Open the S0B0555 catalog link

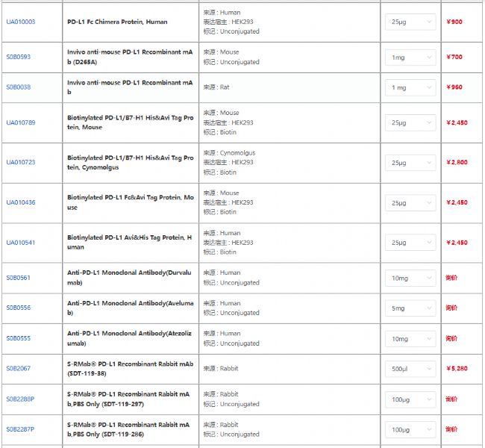(x=19, y=339)
